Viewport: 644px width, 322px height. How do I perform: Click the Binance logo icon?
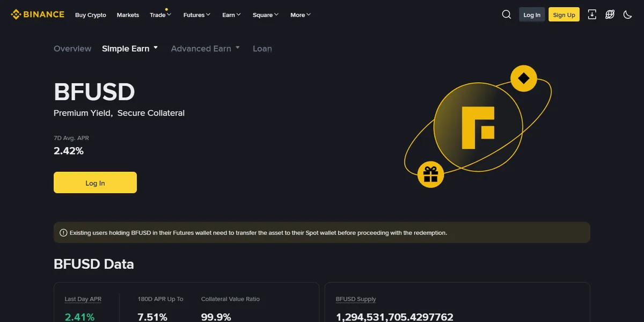coord(16,14)
